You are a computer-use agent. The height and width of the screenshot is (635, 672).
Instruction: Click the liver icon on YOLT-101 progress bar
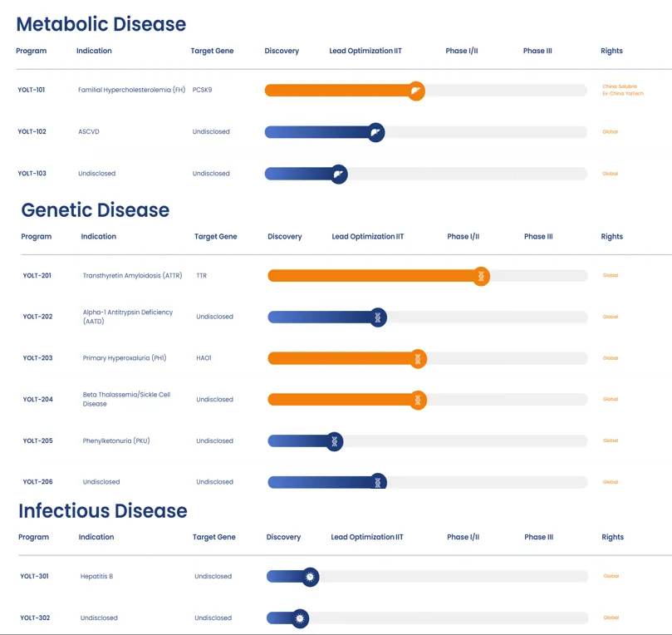[416, 91]
